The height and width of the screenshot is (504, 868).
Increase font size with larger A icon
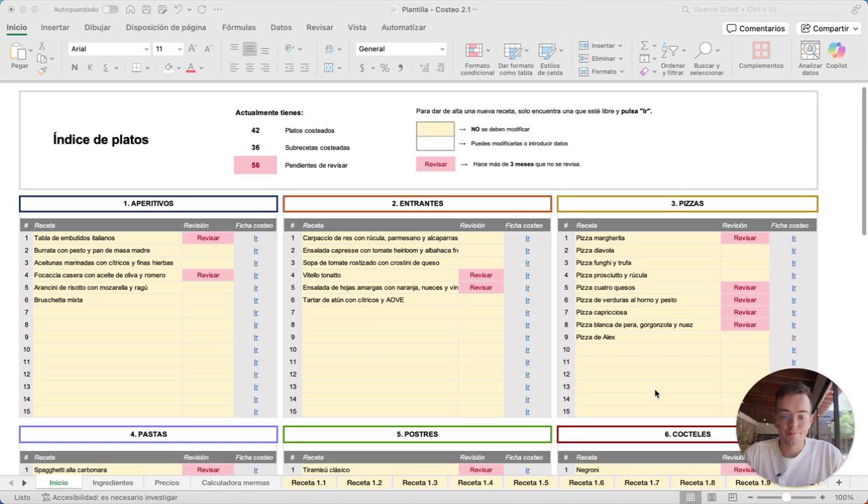[x=192, y=49]
